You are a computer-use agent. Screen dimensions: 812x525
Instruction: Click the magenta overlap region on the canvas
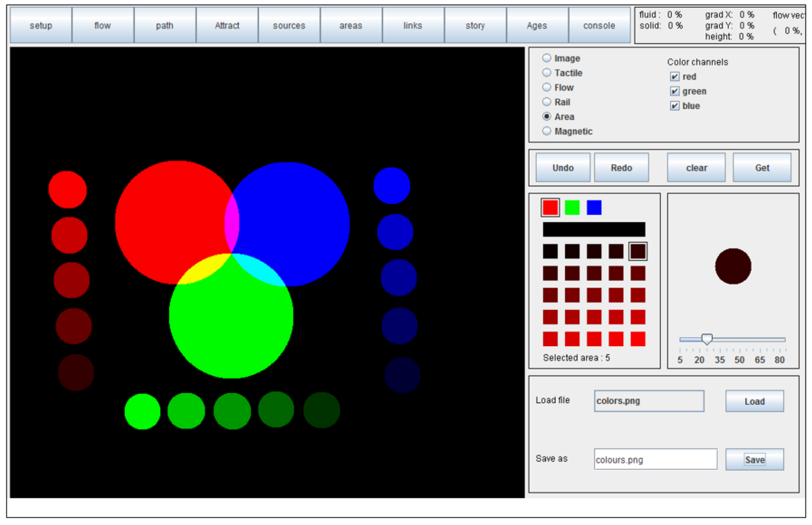(232, 223)
